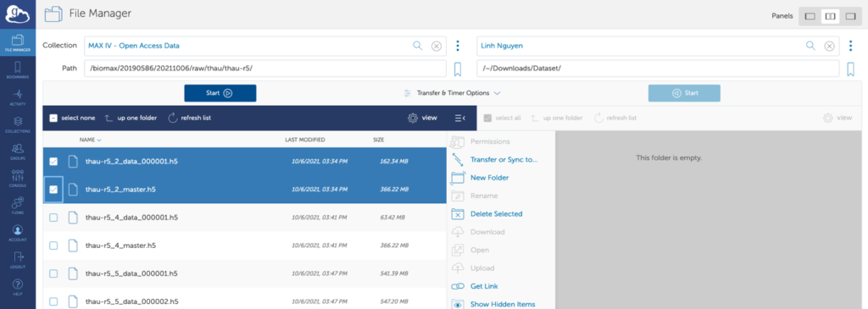Switch to single left panel layout
This screenshot has width=868, height=309.
pyautogui.click(x=810, y=16)
